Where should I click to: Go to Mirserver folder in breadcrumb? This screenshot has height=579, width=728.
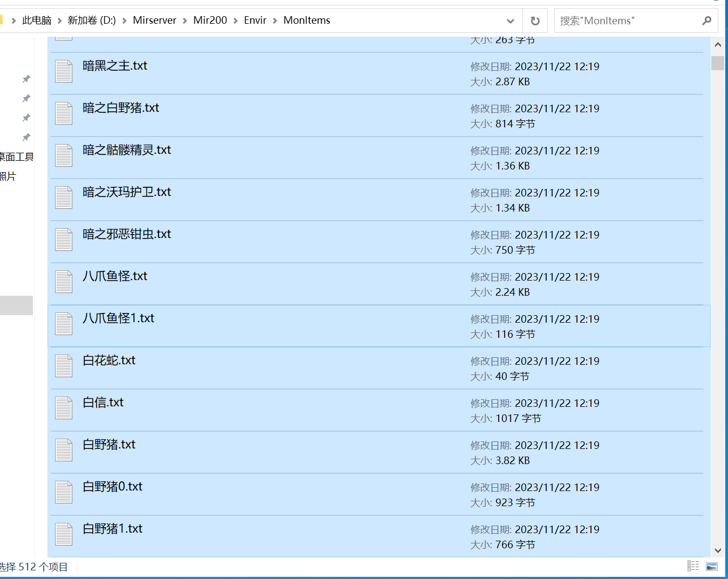pos(155,21)
